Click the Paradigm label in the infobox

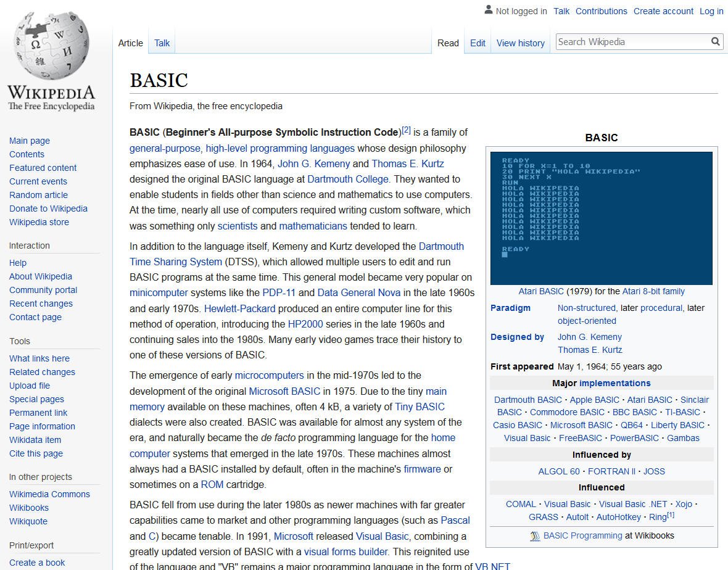click(x=510, y=308)
